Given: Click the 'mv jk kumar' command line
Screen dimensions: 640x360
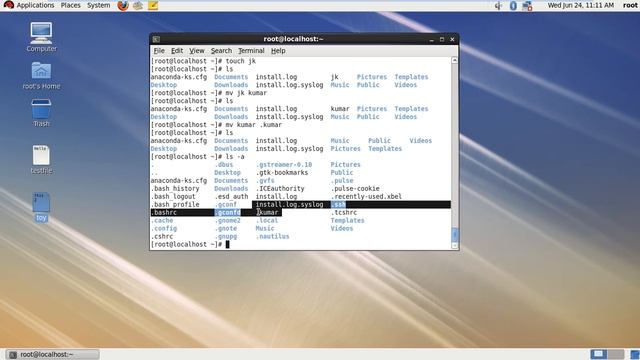Looking at the screenshot, I should point(209,93).
